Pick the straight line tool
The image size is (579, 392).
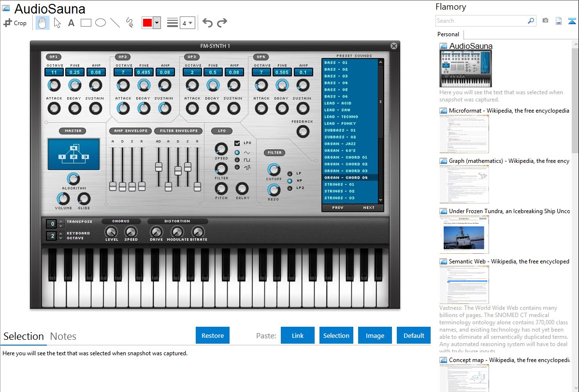click(115, 23)
